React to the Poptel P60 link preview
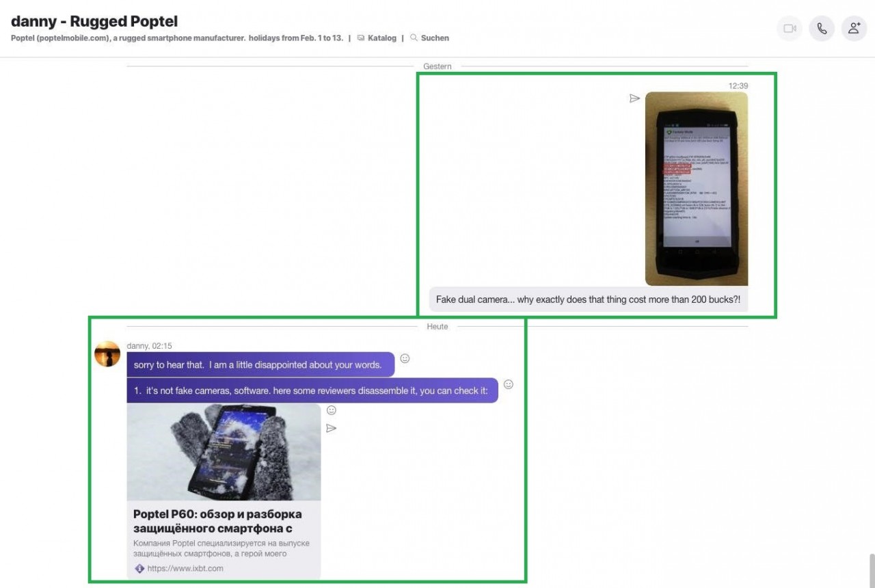The width and height of the screenshot is (875, 588). tap(332, 410)
